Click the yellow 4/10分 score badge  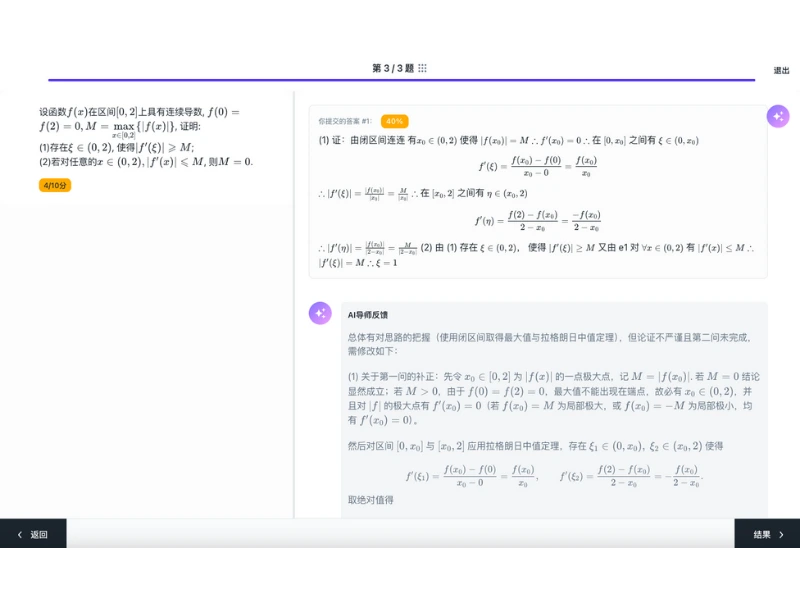[x=55, y=185]
